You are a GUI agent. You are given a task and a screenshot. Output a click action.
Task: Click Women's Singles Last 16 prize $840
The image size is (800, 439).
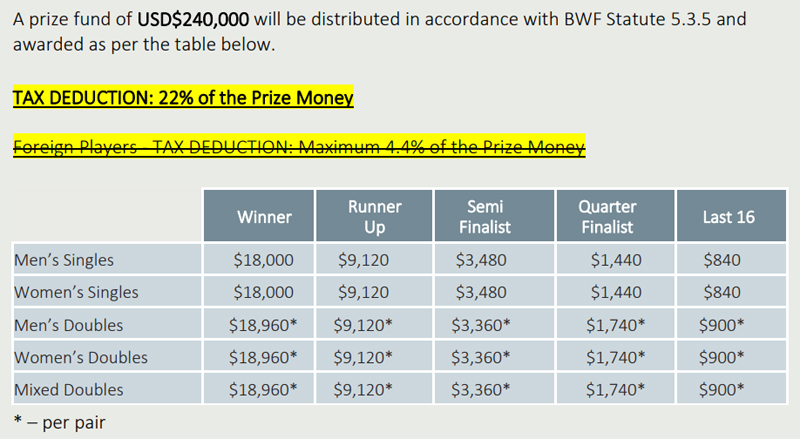point(722,293)
